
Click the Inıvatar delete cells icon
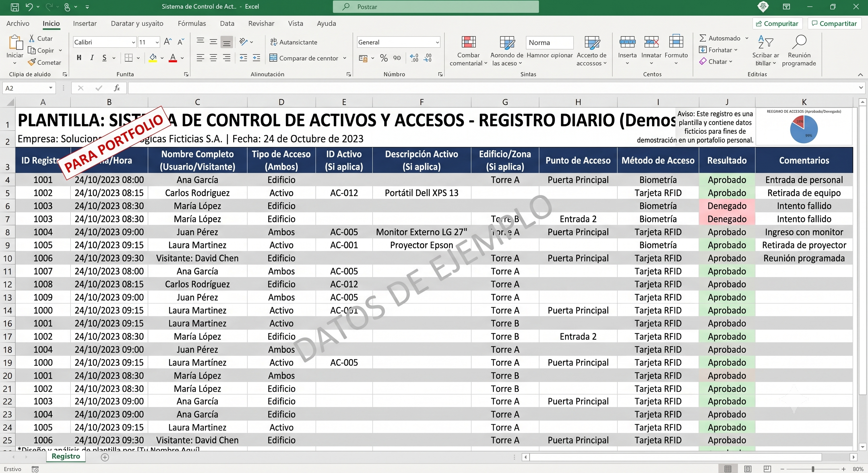click(x=651, y=42)
